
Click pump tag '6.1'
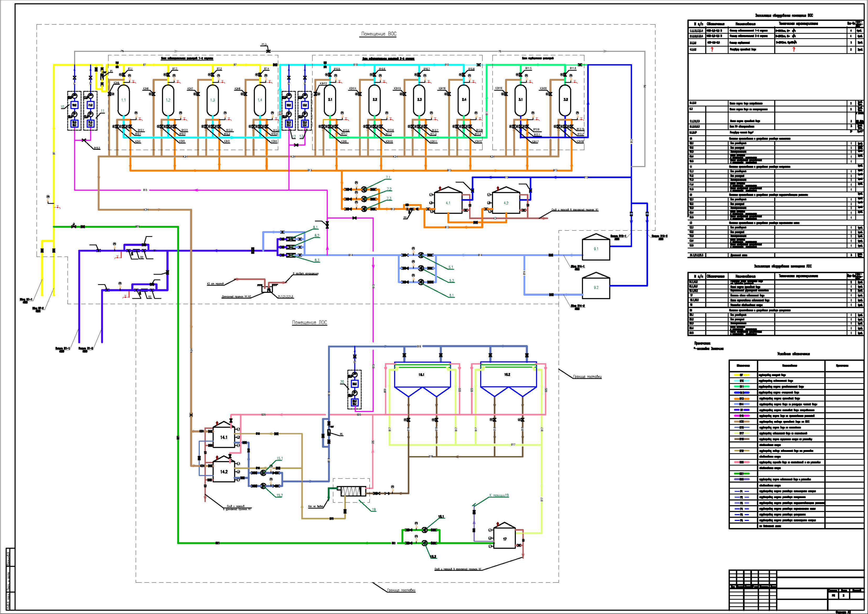pyautogui.click(x=451, y=296)
